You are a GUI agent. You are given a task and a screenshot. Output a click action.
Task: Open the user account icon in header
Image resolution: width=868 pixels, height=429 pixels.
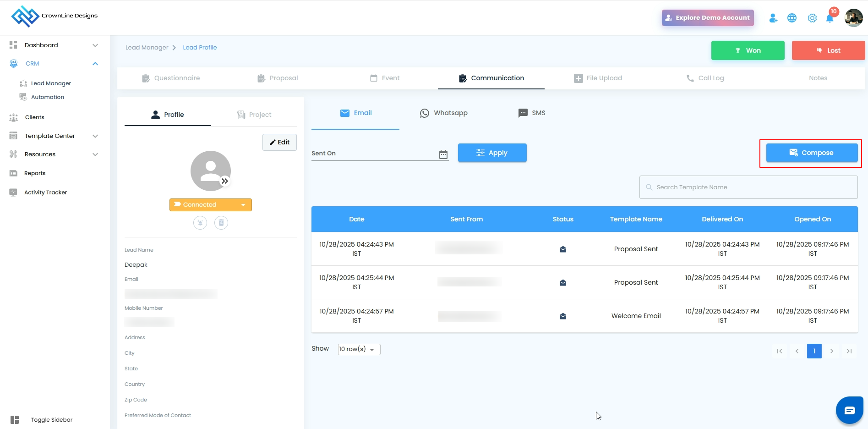tap(773, 18)
